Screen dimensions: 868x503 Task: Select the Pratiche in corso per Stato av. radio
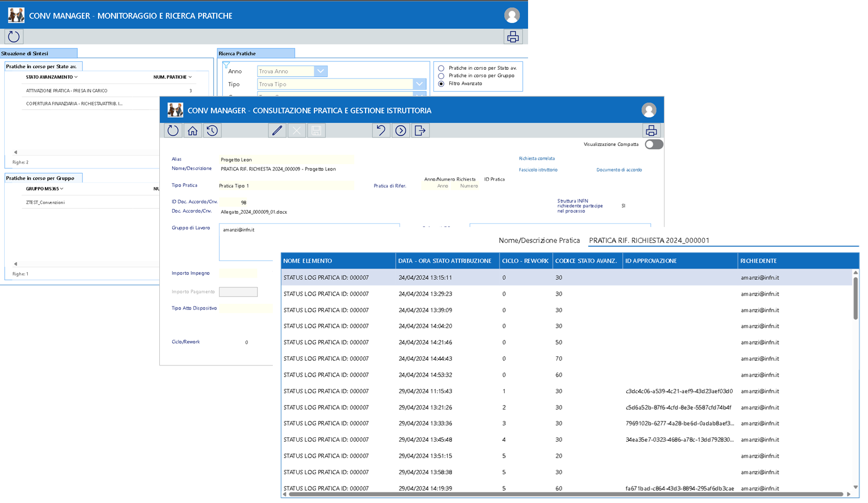pyautogui.click(x=441, y=68)
